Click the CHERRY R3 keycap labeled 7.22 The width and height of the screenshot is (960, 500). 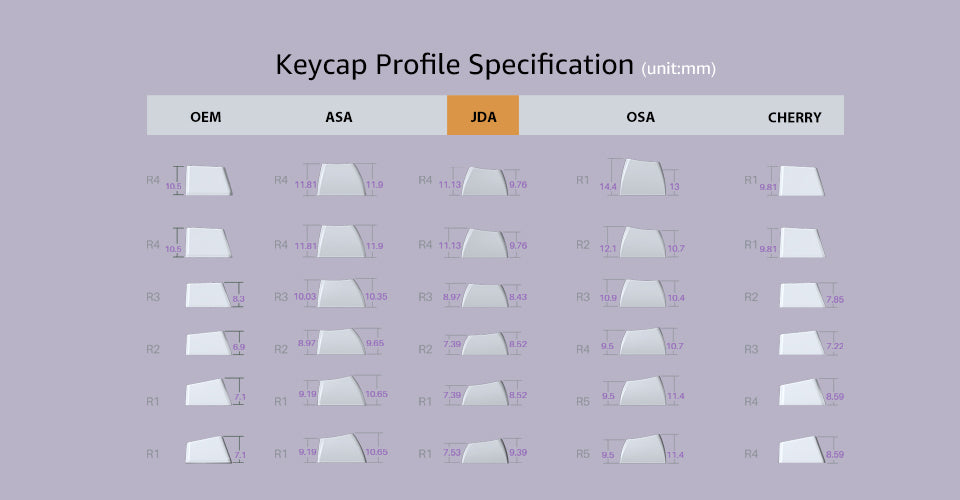click(x=802, y=343)
